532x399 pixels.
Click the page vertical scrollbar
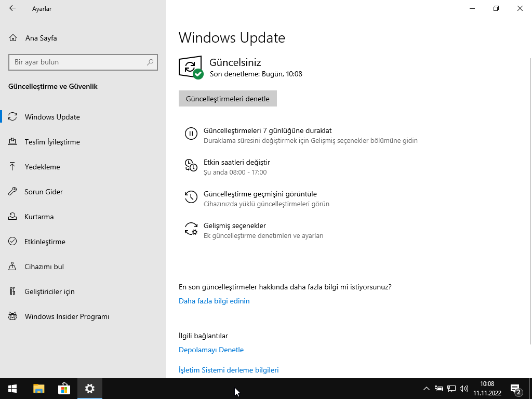[530, 200]
